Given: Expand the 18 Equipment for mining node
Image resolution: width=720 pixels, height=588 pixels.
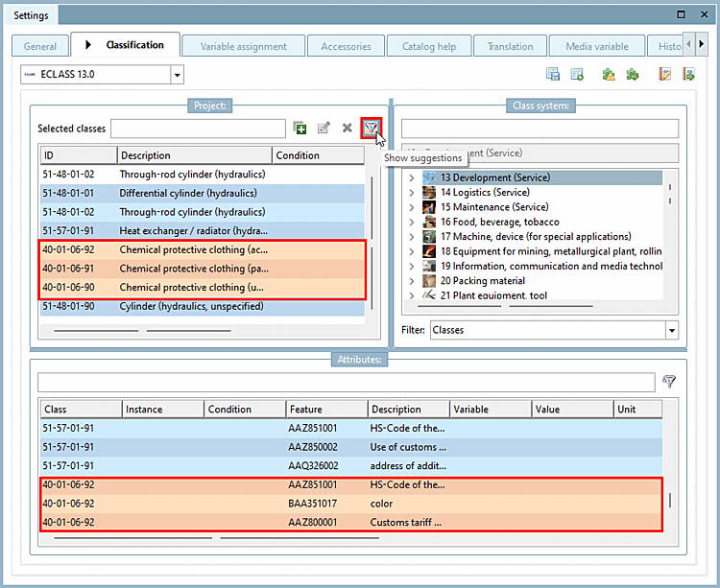Looking at the screenshot, I should pos(412,251).
